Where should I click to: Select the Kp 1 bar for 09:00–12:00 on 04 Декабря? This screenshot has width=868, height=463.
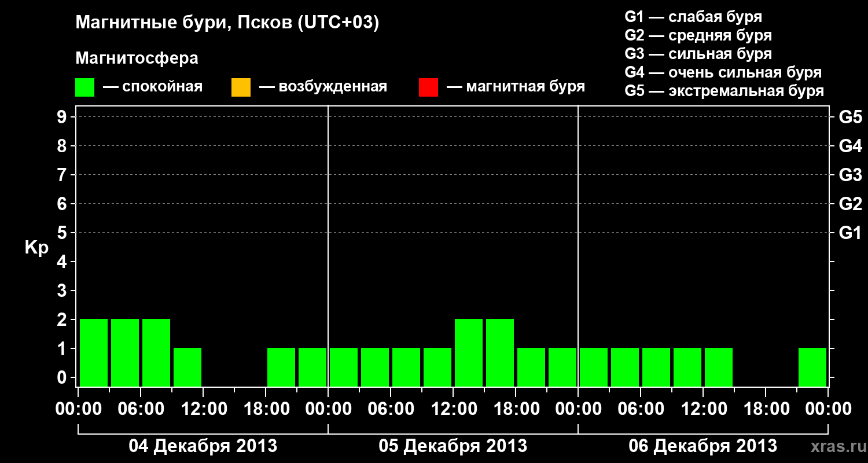point(187,367)
